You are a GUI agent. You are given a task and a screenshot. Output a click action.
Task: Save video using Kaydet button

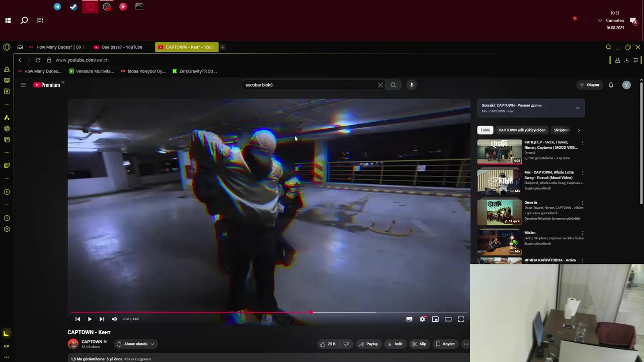tap(445, 344)
